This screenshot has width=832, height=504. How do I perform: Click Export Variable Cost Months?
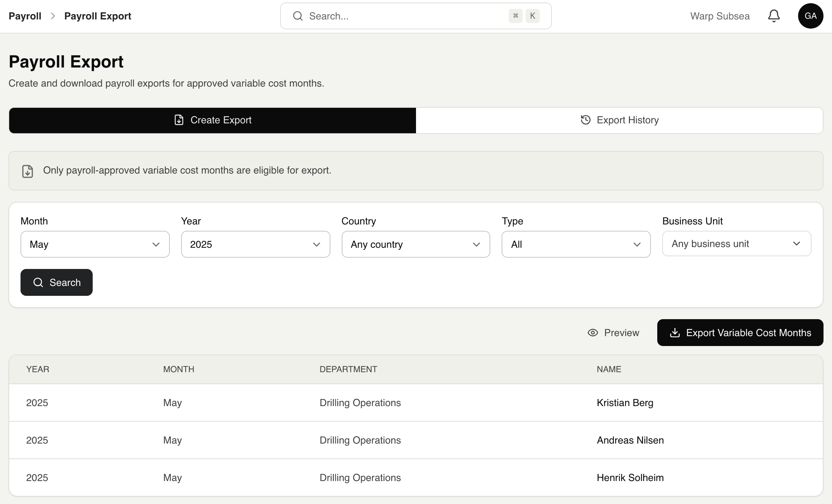pyautogui.click(x=740, y=333)
